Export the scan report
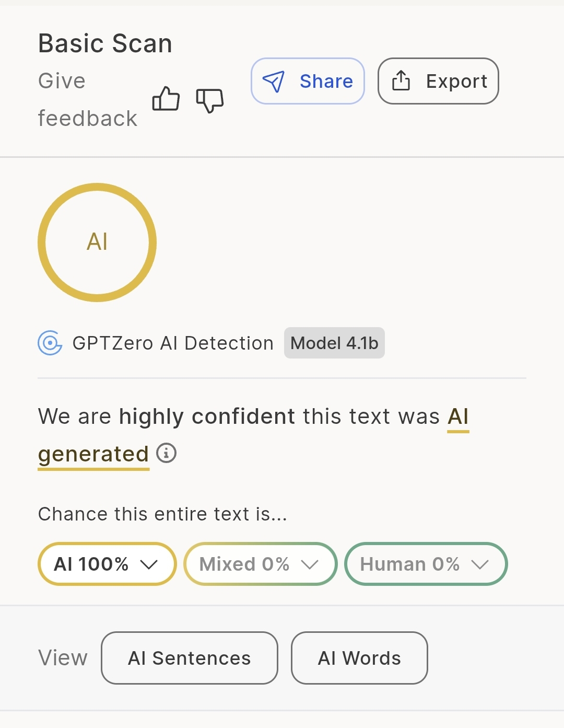The image size is (564, 728). click(438, 81)
